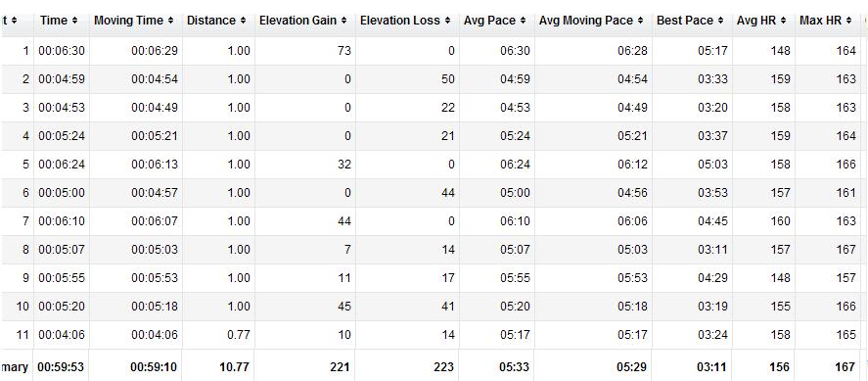Screen dimensions: 868x381
Task: Click lap 9 max HR 157
Action: [845, 278]
